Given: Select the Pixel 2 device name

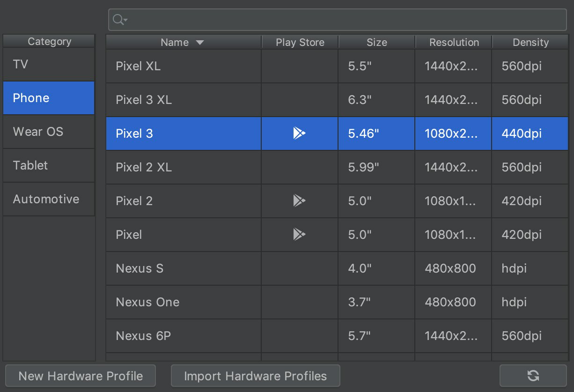Looking at the screenshot, I should 134,201.
